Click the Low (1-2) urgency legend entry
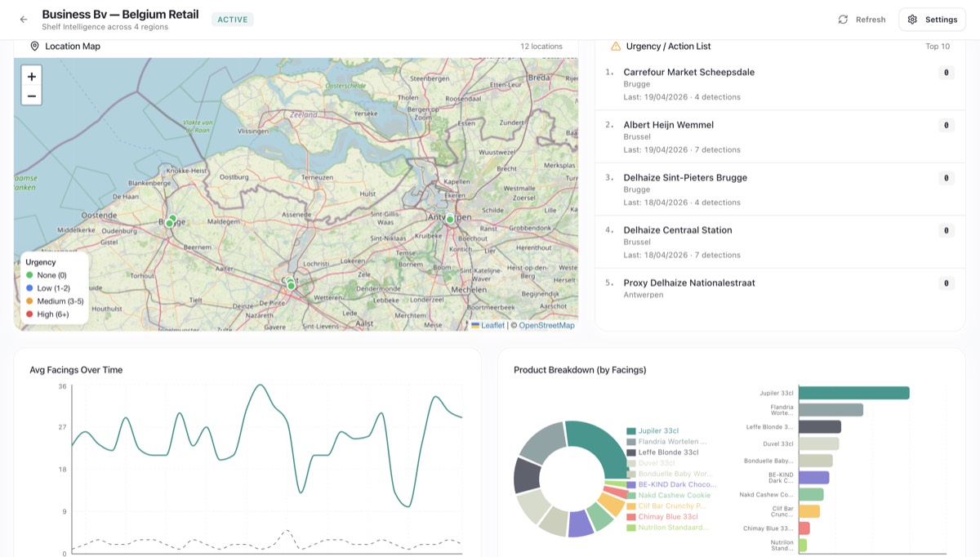980x557 pixels. 48,288
